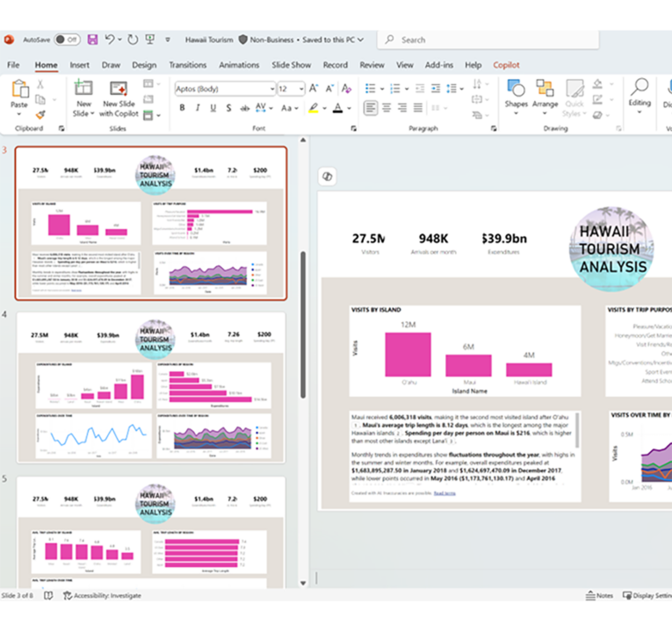Decrease font size with small A icon
The height and width of the screenshot is (632, 672).
click(x=329, y=89)
